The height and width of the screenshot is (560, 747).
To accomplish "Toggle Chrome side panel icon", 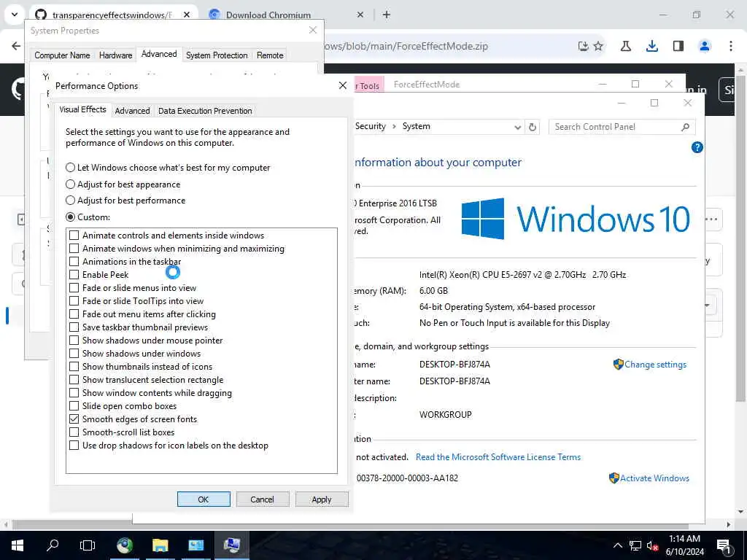I will pos(678,46).
